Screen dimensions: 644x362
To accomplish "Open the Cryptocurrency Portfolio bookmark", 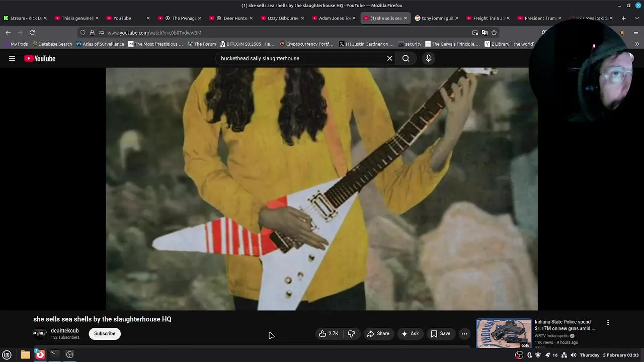I will (306, 44).
